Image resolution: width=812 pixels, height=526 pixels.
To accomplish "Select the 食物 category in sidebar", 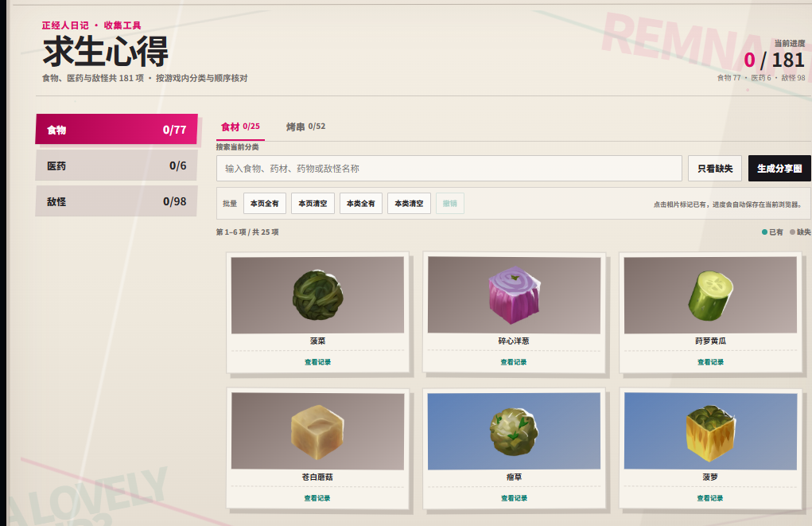I will coord(116,129).
